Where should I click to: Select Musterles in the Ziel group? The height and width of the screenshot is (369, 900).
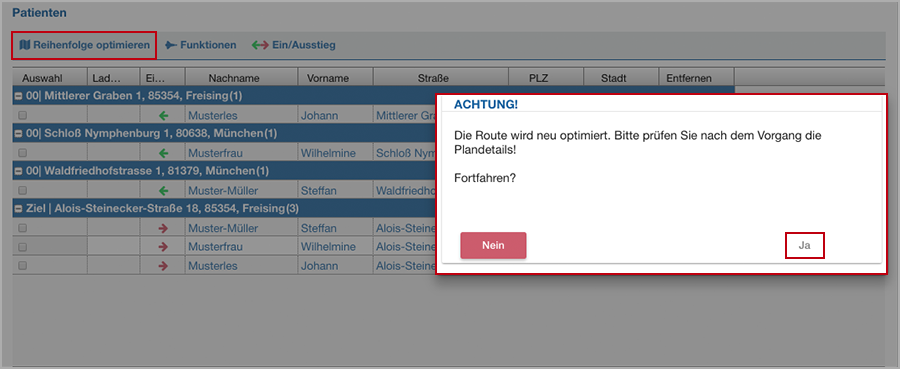pyautogui.click(x=212, y=266)
